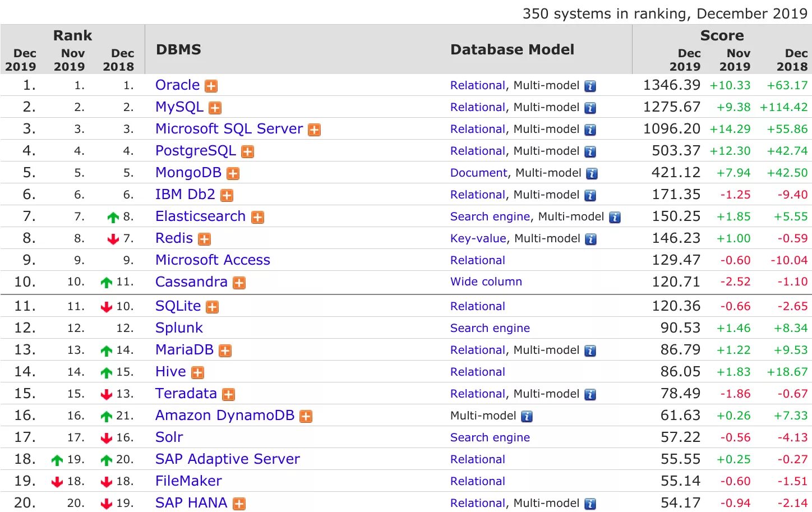Open the MySQL link
Image resolution: width=812 pixels, height=512 pixels.
(179, 107)
